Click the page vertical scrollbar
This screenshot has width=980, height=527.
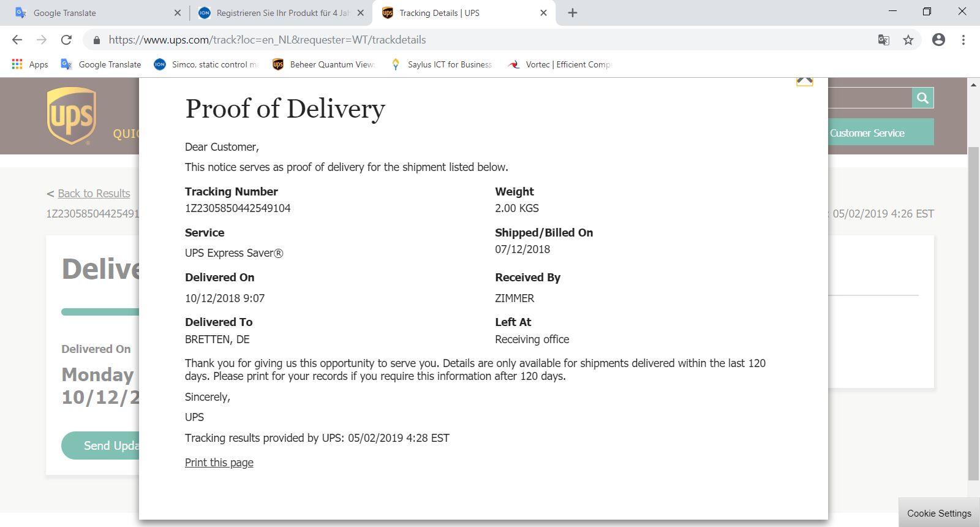[973, 314]
